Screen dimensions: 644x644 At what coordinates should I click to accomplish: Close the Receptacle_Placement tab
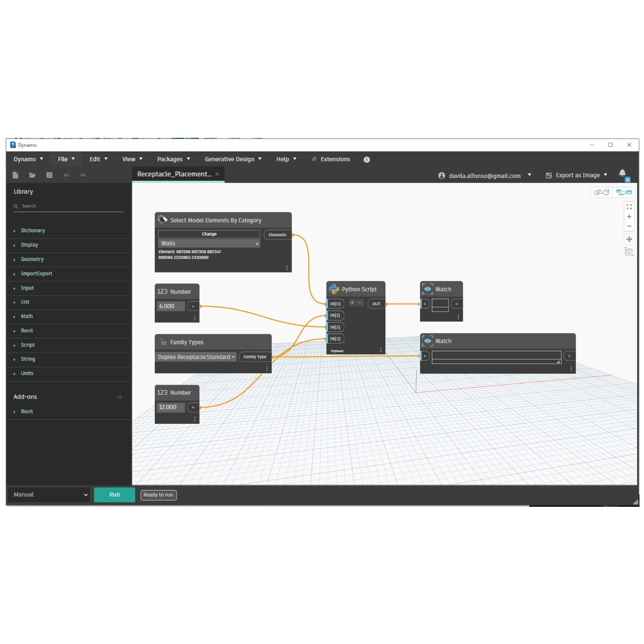click(217, 174)
